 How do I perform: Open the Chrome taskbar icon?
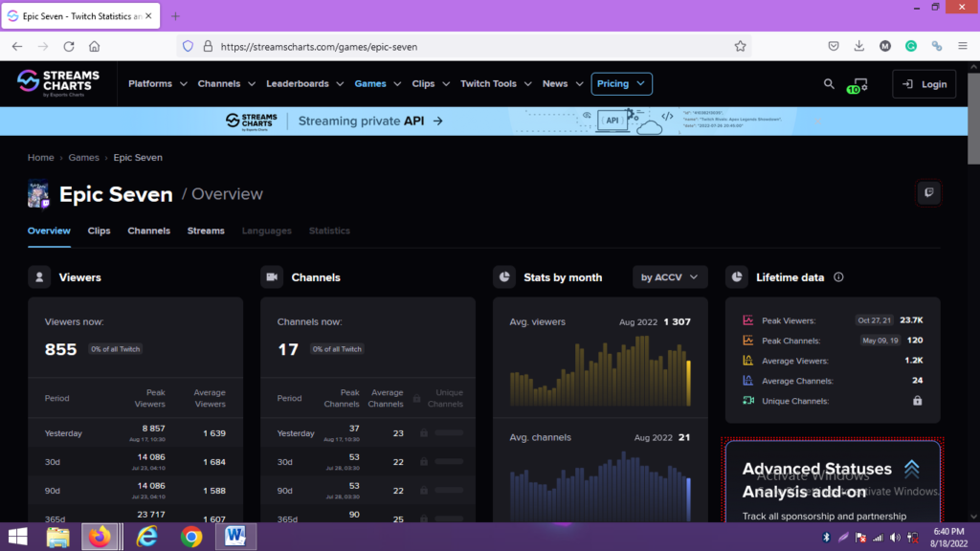pos(191,537)
